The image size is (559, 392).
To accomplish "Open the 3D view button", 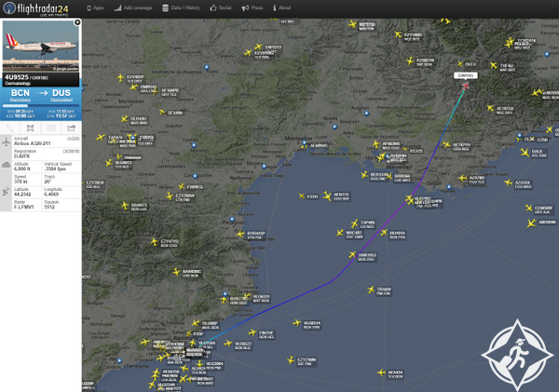I will (51, 128).
